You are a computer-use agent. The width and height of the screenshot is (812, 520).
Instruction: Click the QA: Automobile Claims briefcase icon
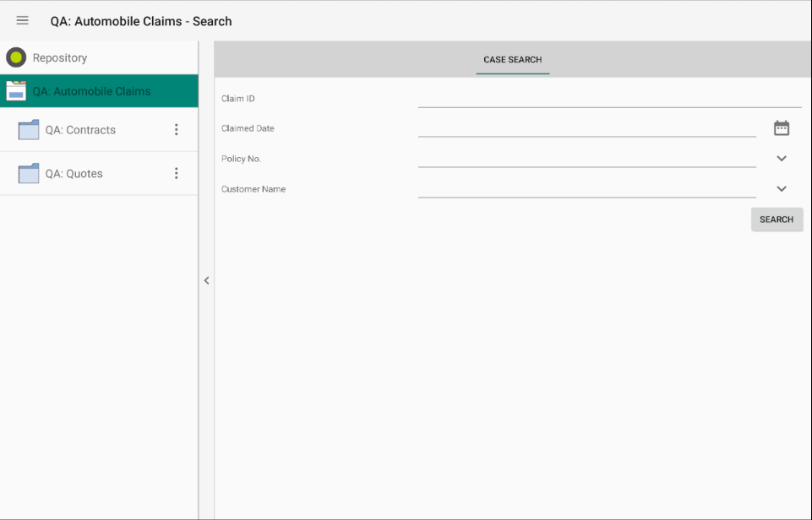point(17,90)
